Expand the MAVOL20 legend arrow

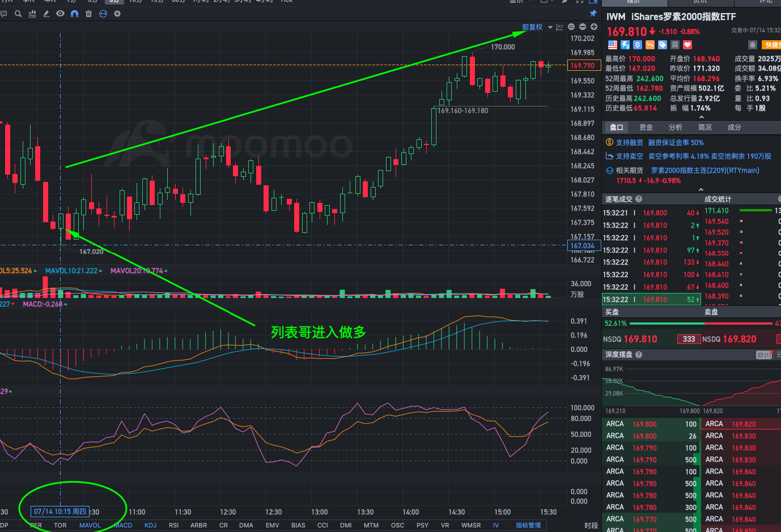(165, 271)
